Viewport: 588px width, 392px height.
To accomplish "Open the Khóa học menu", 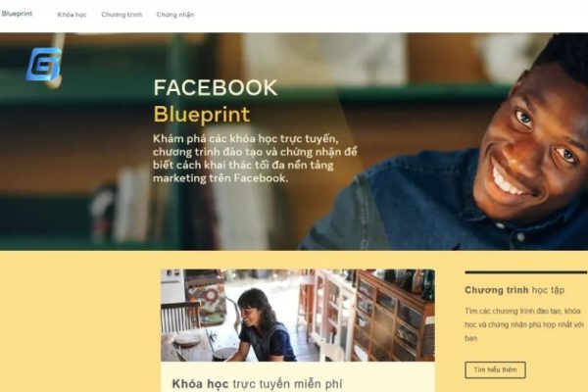I will [x=72, y=15].
